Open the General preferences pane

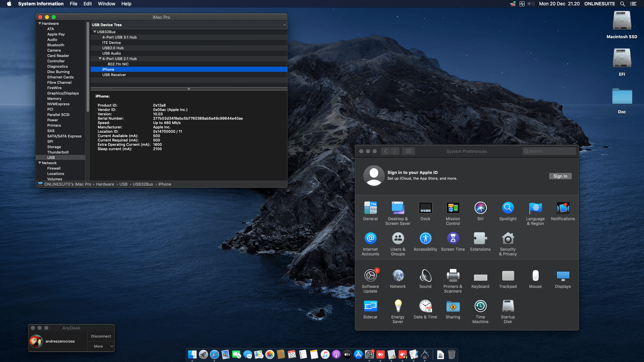click(x=370, y=211)
